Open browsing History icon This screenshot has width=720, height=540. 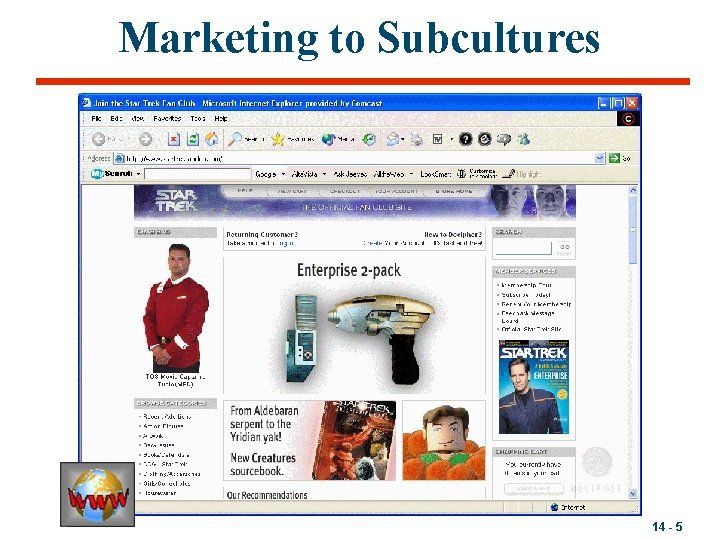pyautogui.click(x=369, y=139)
